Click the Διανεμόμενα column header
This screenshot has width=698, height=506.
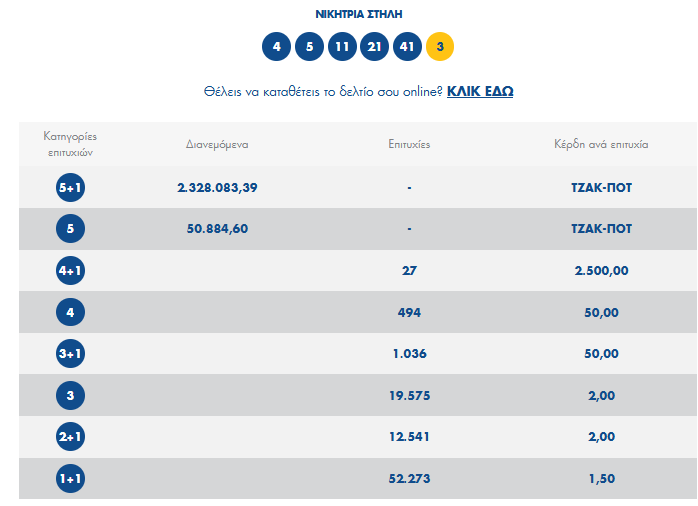pyautogui.click(x=217, y=144)
